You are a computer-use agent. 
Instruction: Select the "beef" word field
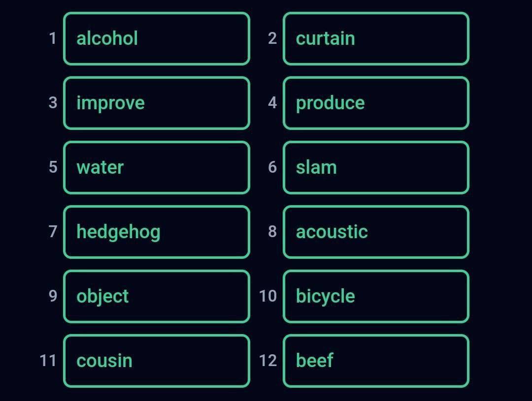tap(376, 361)
